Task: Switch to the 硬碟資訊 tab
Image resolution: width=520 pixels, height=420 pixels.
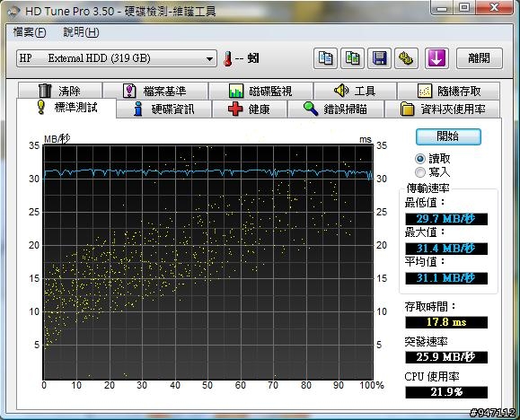Action: tap(164, 109)
